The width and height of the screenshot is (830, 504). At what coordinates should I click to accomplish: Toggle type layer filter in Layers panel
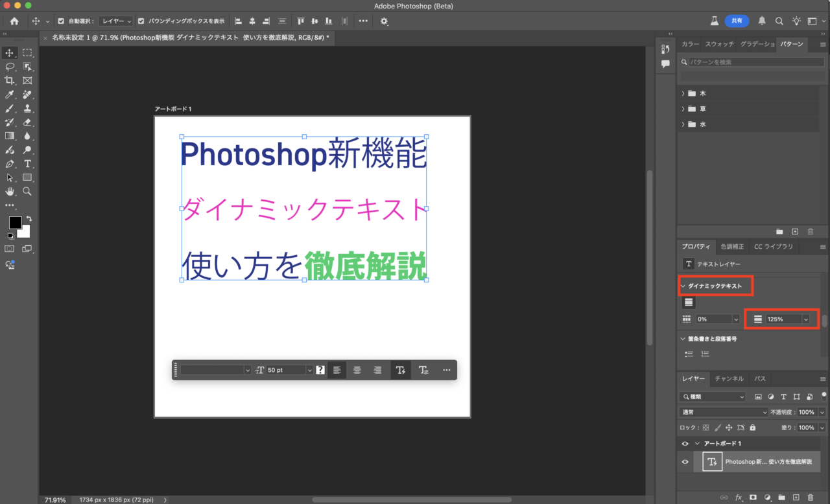click(783, 396)
